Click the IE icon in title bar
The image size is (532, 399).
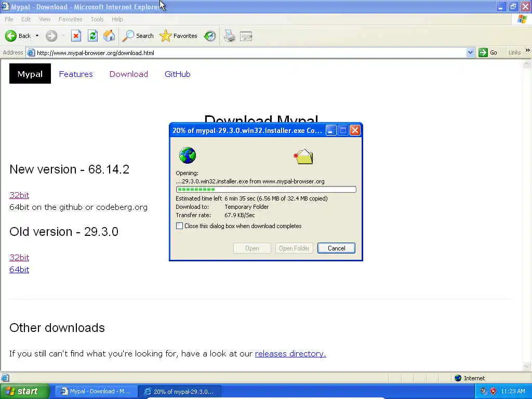(x=5, y=6)
